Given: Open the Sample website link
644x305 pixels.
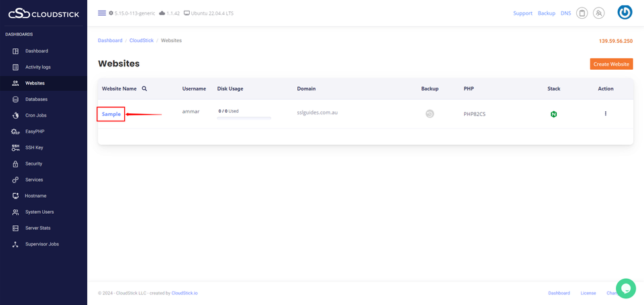Looking at the screenshot, I should [111, 114].
